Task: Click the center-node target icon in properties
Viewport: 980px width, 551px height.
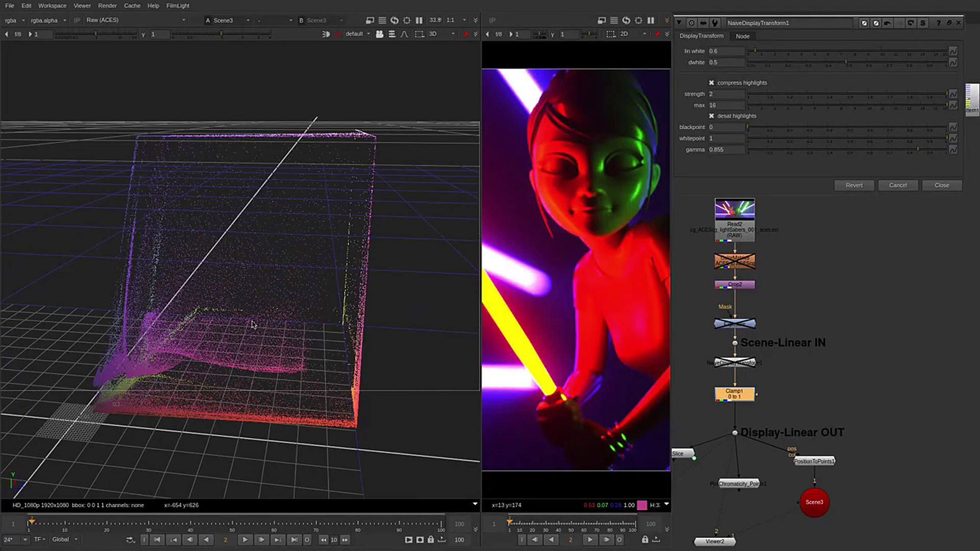Action: (x=692, y=23)
